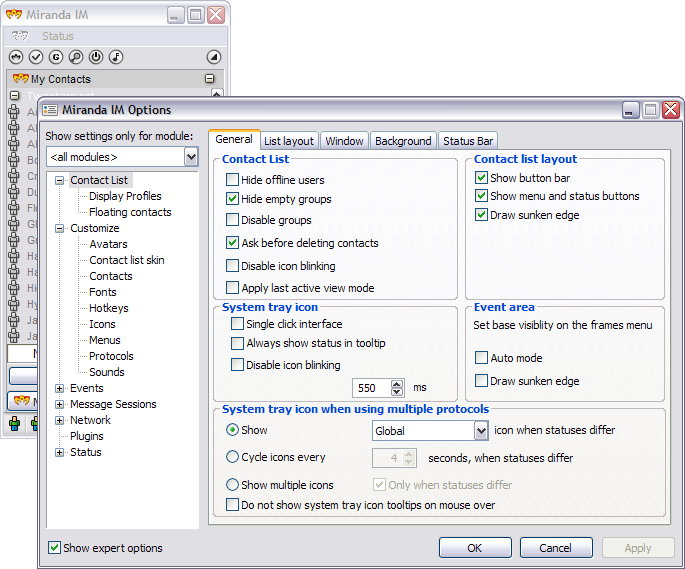Decrease blink interval with down spinner

coord(397,392)
